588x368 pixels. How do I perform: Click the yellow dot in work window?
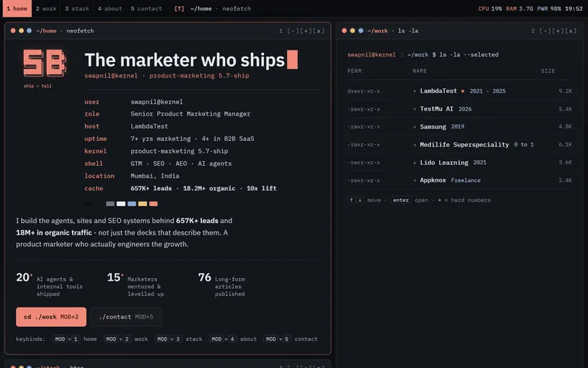pos(353,31)
